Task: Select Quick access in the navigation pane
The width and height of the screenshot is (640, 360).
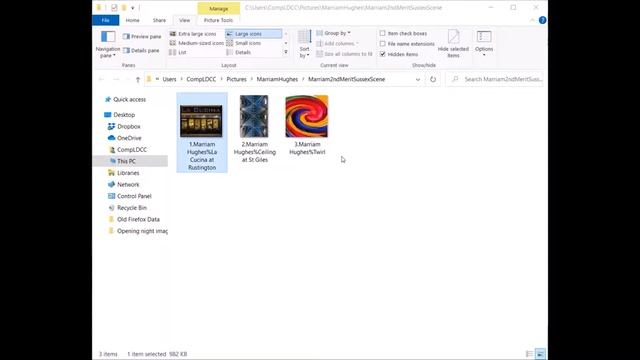Action: (x=125, y=100)
